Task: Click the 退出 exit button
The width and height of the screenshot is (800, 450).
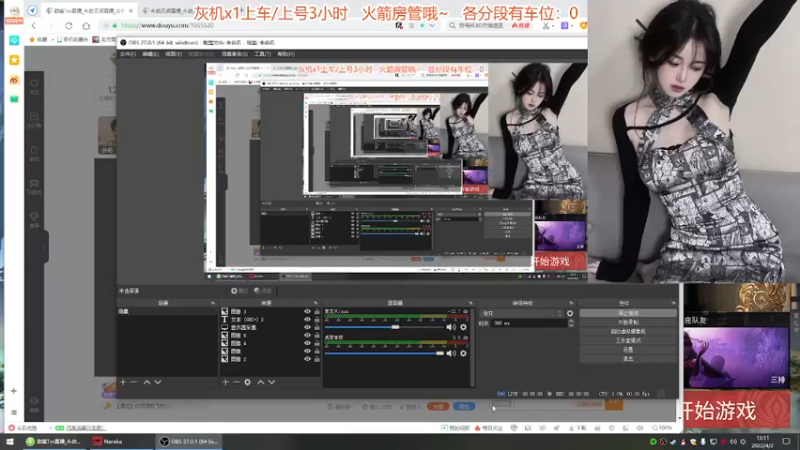Action: pos(628,359)
